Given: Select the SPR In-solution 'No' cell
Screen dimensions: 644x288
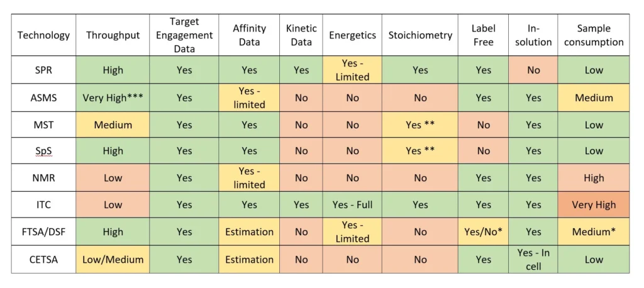Looking at the screenshot, I should click(x=533, y=70).
